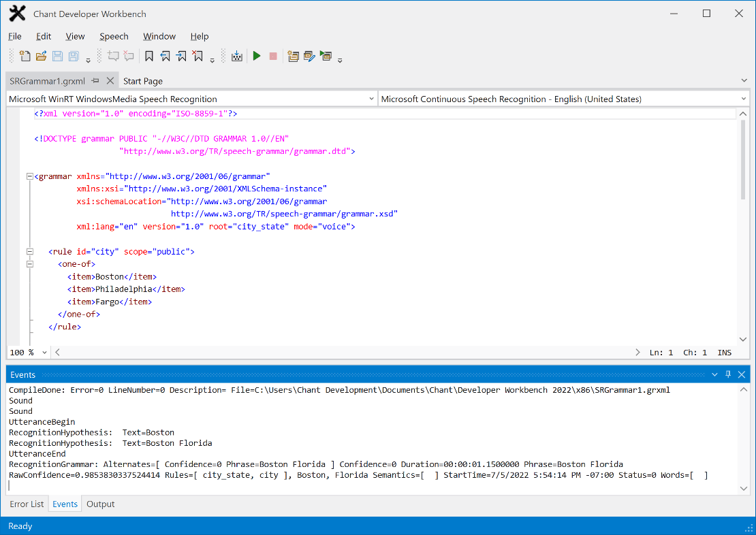The width and height of the screenshot is (756, 535).
Task: Open the window toolbar options dropdown arrow
Action: [340, 61]
